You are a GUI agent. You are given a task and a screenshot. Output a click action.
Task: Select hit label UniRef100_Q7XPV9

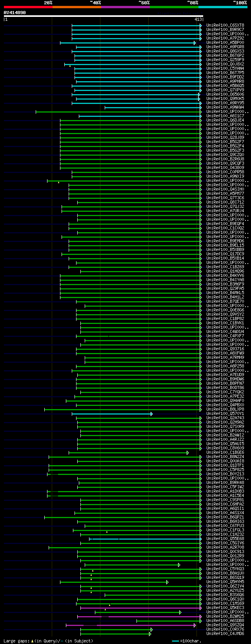click(x=225, y=90)
